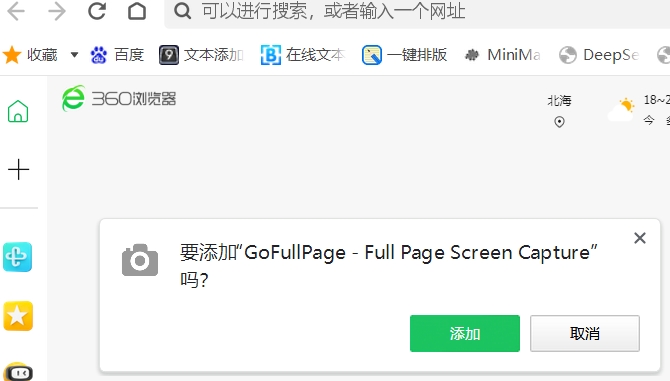Viewport: 670px width, 381px height.
Task: Click the sidebar plus add icon
Action: pyautogui.click(x=18, y=170)
